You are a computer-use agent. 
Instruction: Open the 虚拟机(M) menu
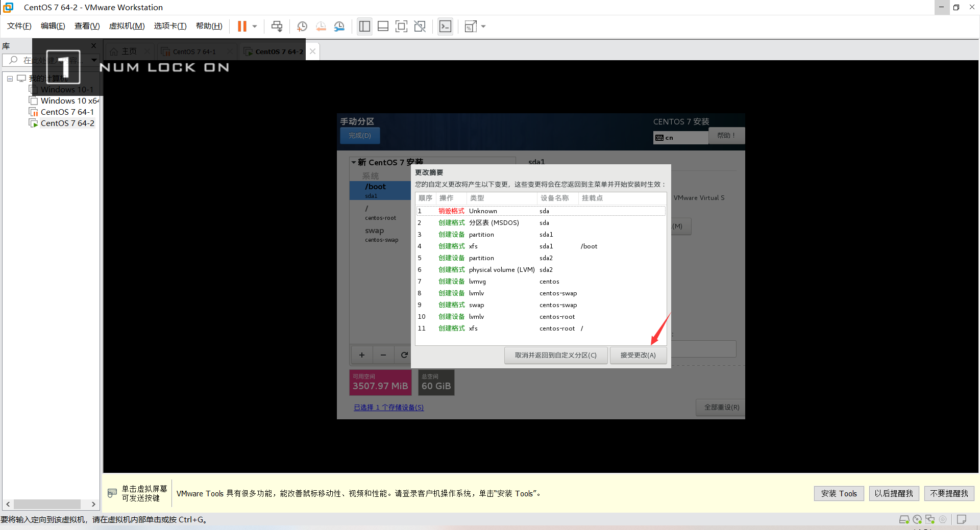coord(127,26)
